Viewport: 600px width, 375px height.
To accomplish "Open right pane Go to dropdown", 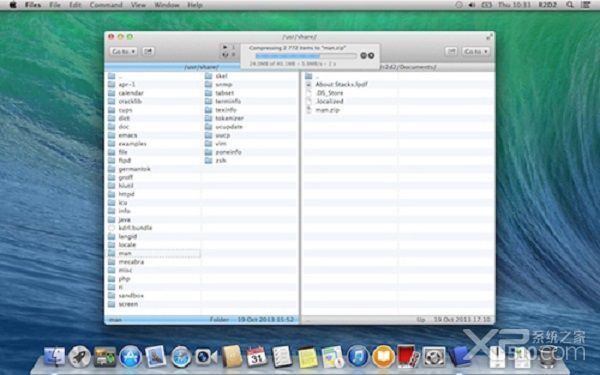I will 476,51.
